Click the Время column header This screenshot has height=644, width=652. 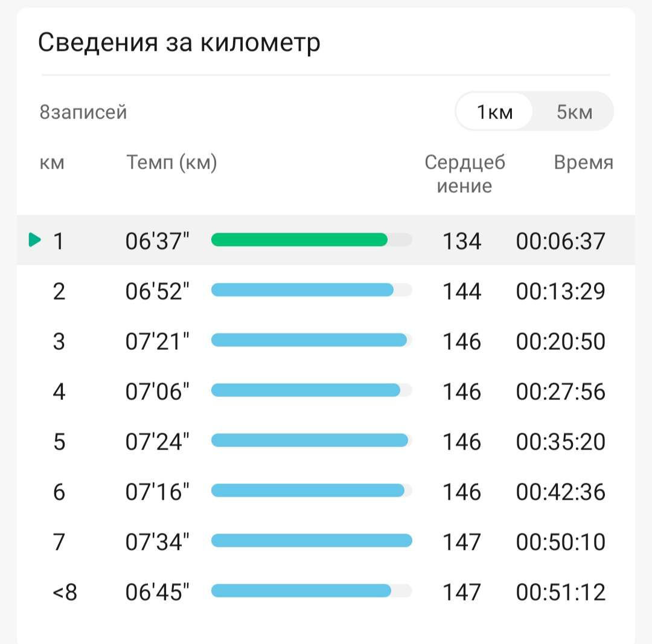(583, 163)
